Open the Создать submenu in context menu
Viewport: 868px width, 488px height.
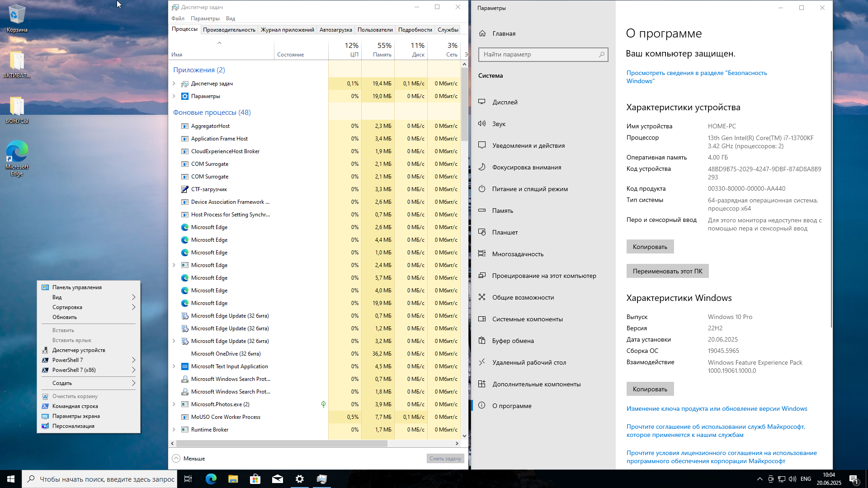[x=89, y=383]
